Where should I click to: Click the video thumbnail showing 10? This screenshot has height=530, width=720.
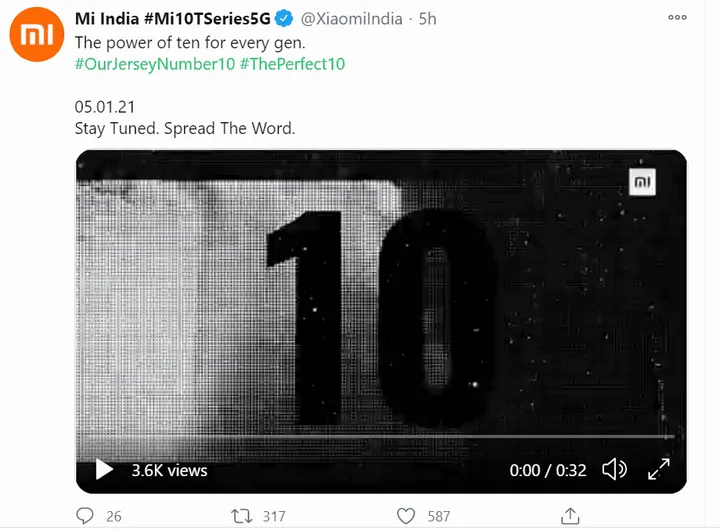coord(380,300)
